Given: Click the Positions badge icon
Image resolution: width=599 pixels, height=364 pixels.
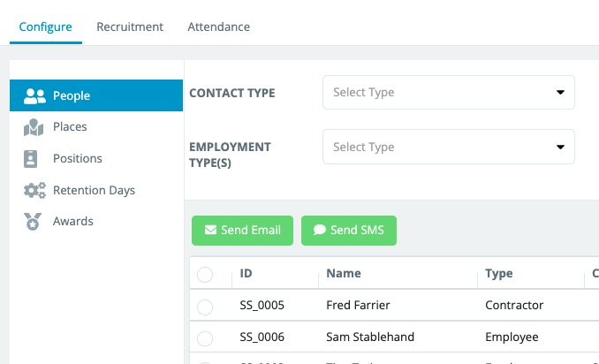Looking at the screenshot, I should [33, 159].
